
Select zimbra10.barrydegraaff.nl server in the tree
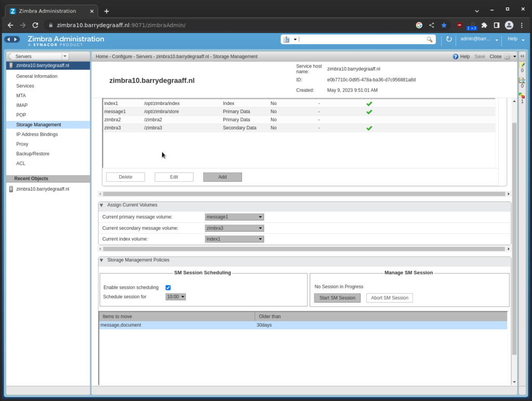[48, 65]
